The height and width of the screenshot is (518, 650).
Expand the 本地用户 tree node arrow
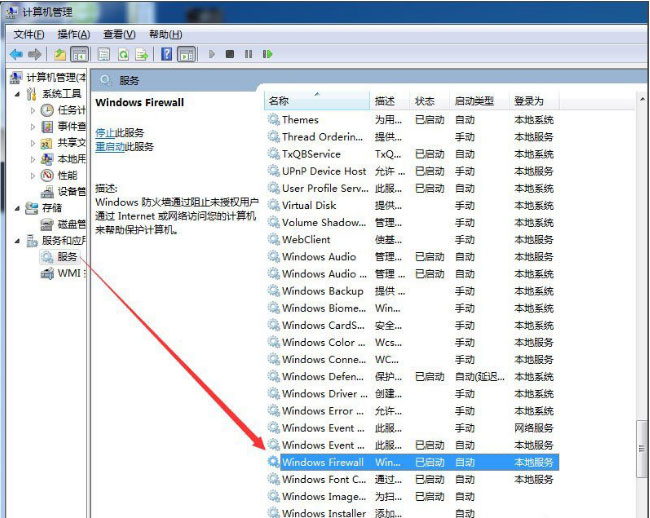click(33, 159)
